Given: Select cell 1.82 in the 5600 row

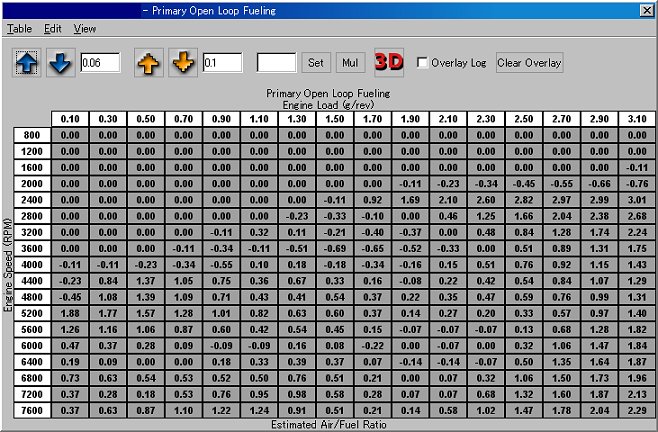Looking at the screenshot, I should pyautogui.click(x=637, y=330).
